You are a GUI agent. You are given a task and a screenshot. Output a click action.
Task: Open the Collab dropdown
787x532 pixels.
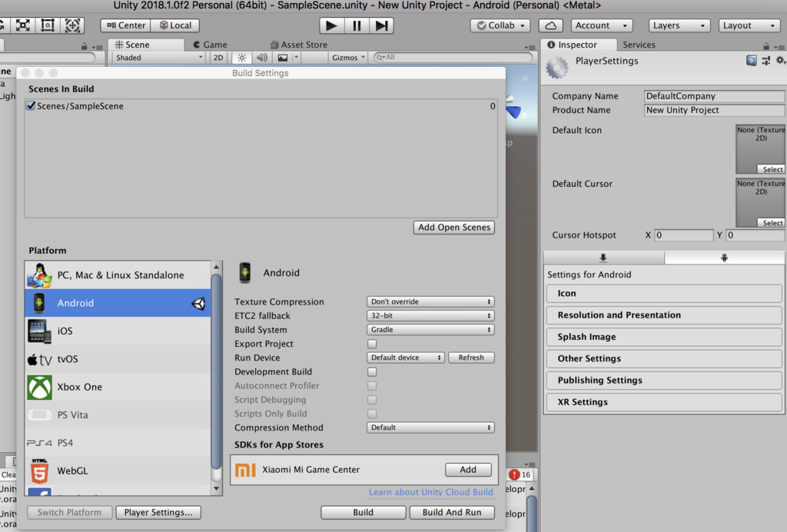[500, 25]
